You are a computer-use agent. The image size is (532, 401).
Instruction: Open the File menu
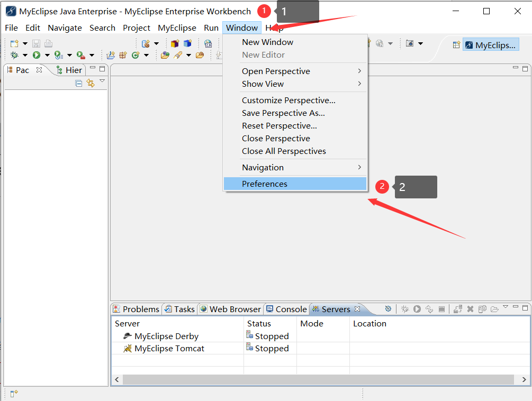coord(11,28)
